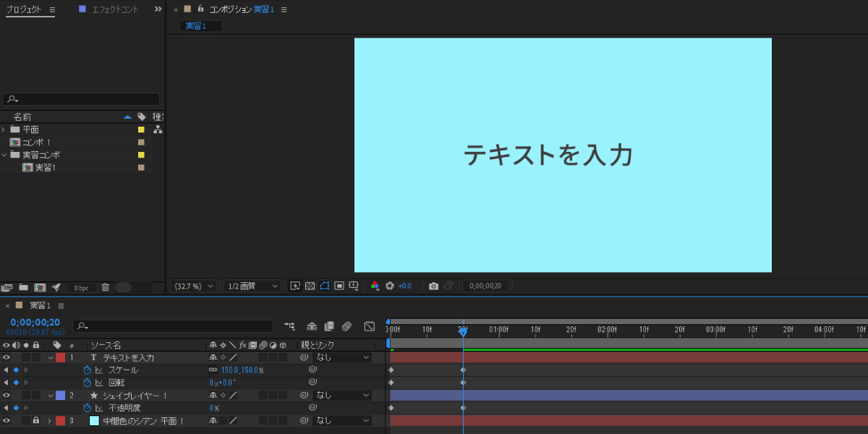Enable motion blur for the composition
This screenshot has width=868, height=434.
tap(346, 326)
